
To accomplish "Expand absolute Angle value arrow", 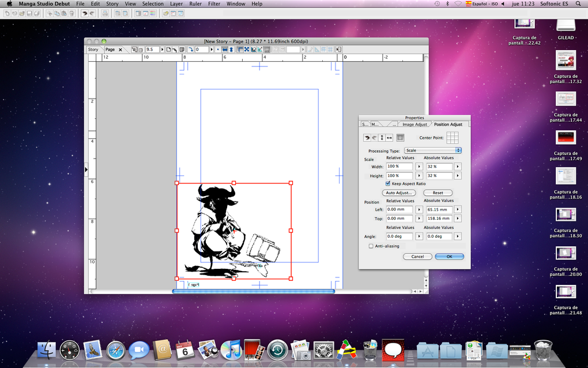I will coord(458,236).
